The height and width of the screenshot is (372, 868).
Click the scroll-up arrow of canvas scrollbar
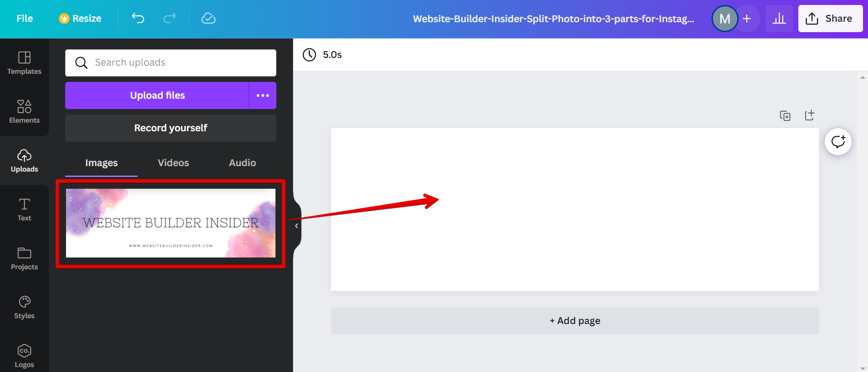863,77
